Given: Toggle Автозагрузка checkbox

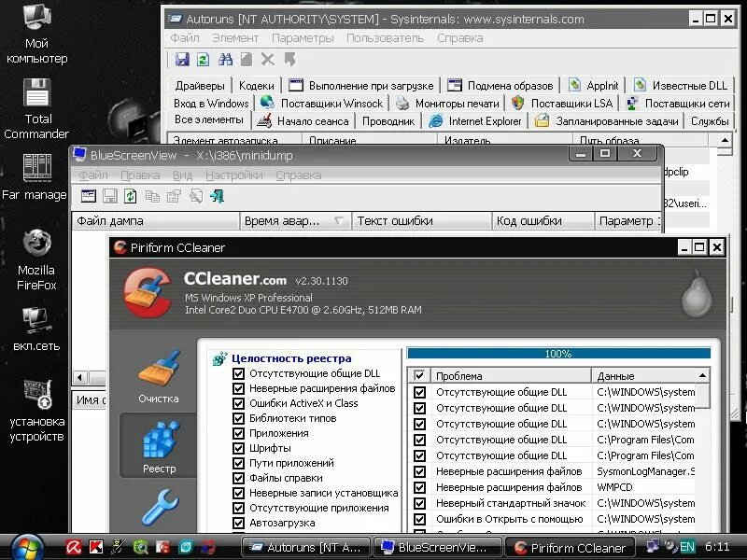Looking at the screenshot, I should [238, 524].
